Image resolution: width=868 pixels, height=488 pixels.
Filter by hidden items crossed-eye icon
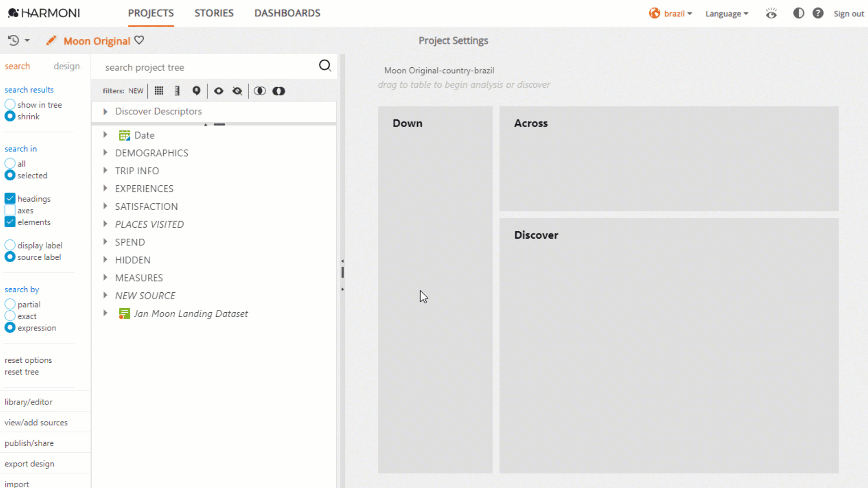237,91
